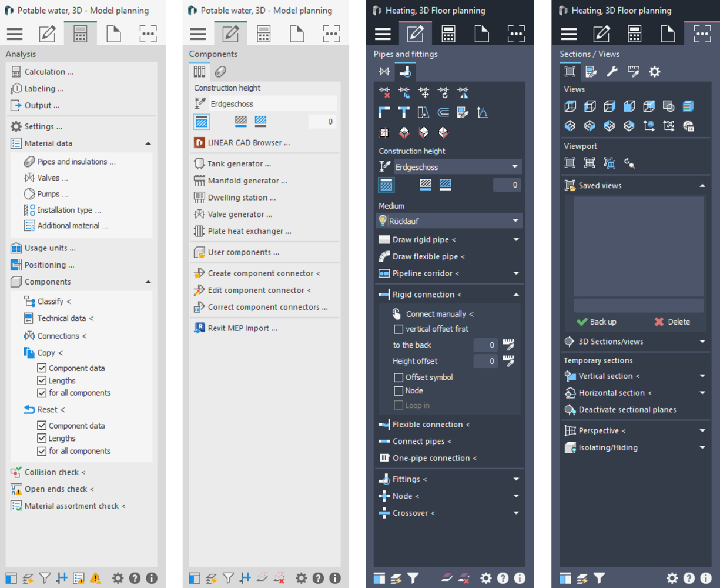Select Create component connector
Screen dimensions: 720x588
coord(257,273)
